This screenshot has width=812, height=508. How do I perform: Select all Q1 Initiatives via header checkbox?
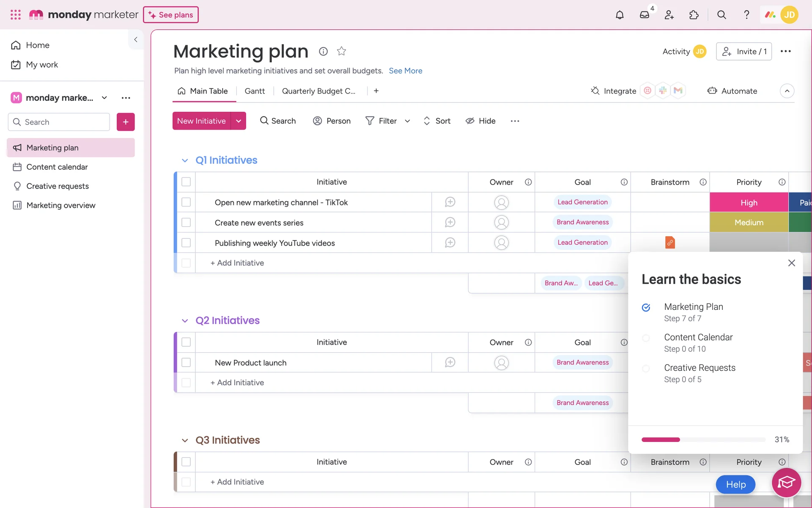tap(186, 182)
